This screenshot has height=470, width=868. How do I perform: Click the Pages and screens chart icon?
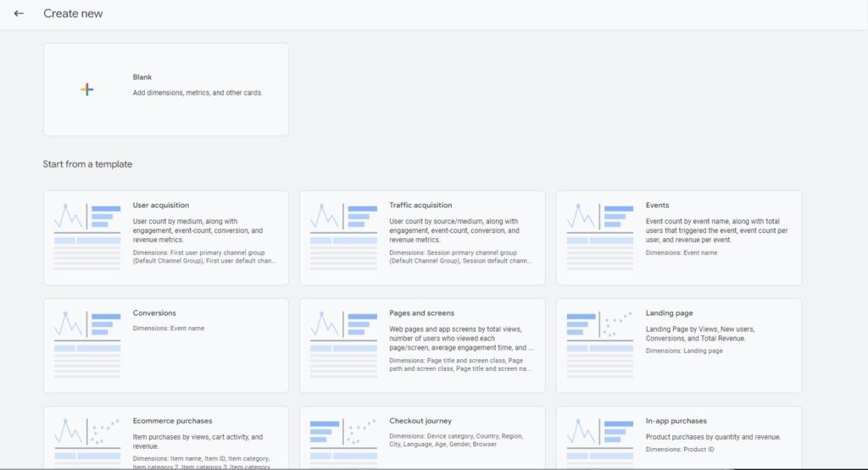343,345
